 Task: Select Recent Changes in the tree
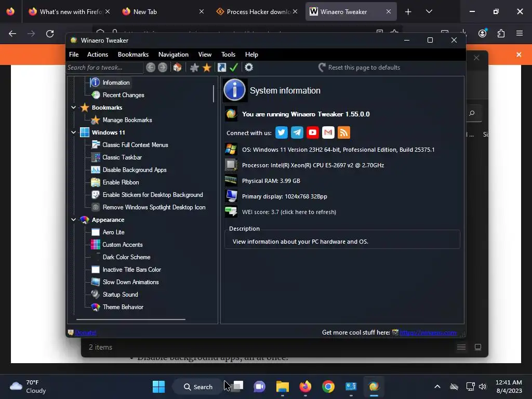tap(124, 95)
